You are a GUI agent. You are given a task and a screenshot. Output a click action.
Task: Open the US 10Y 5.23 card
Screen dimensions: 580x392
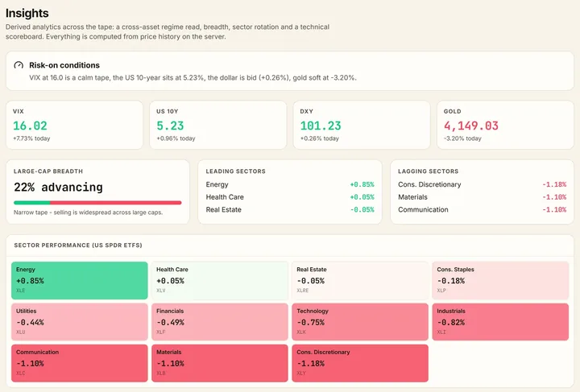coord(217,125)
